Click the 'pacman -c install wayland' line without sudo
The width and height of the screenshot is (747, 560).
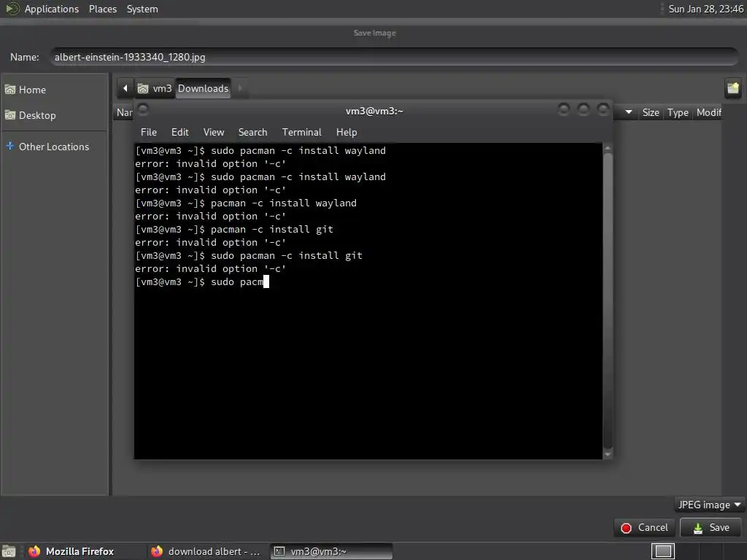(246, 203)
